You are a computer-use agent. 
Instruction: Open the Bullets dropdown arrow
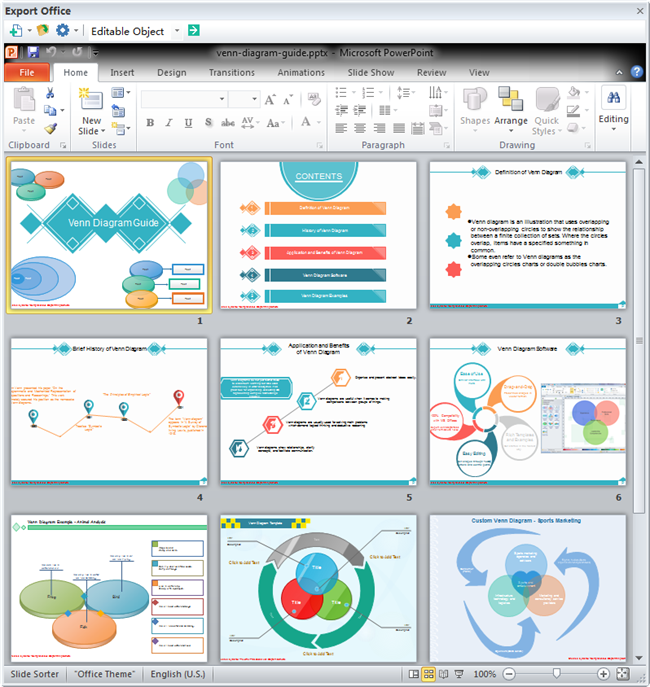[354, 92]
